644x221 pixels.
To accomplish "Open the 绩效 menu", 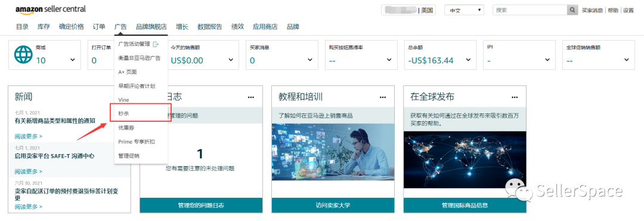I will point(237,27).
